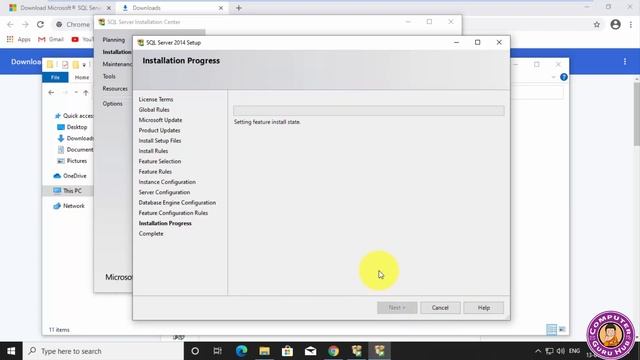Select License Terms step in setup sidebar

point(156,99)
